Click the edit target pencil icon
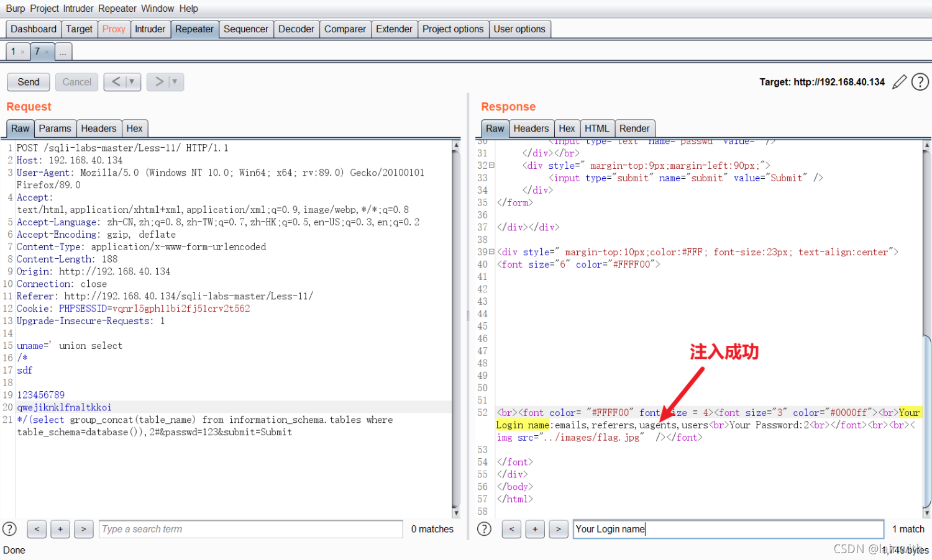 coord(899,82)
